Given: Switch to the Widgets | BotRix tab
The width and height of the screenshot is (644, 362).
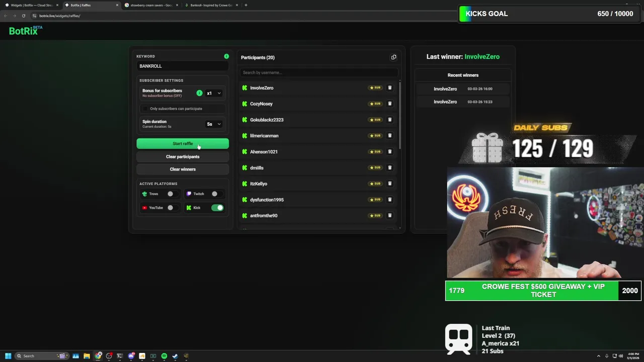Looking at the screenshot, I should click(32, 5).
